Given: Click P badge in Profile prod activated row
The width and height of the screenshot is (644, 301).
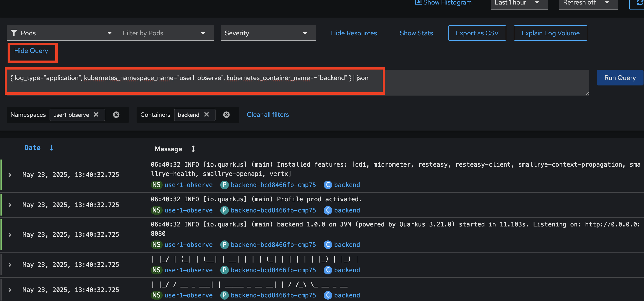Looking at the screenshot, I should (x=224, y=210).
